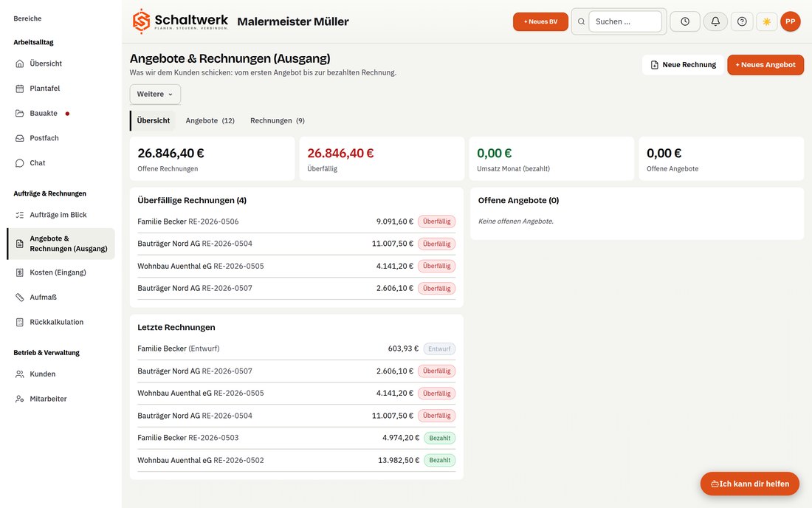Open the history clock icon
This screenshot has height=508, width=812.
[x=685, y=21]
